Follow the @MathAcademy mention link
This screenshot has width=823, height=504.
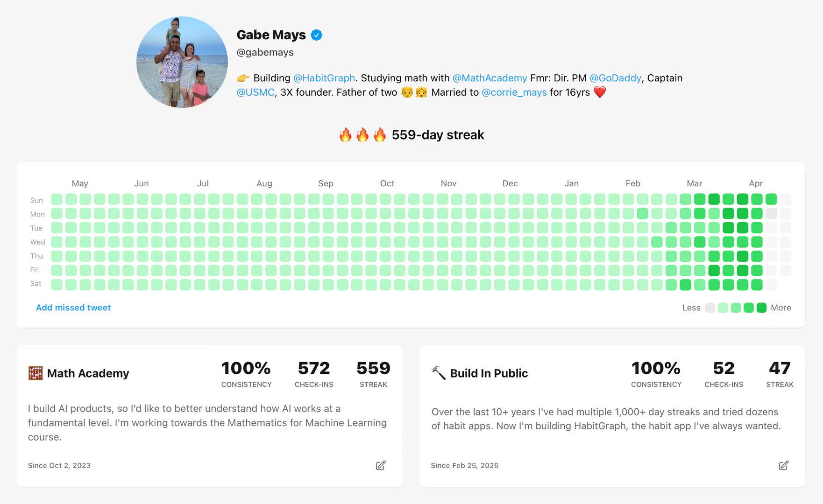(x=490, y=78)
